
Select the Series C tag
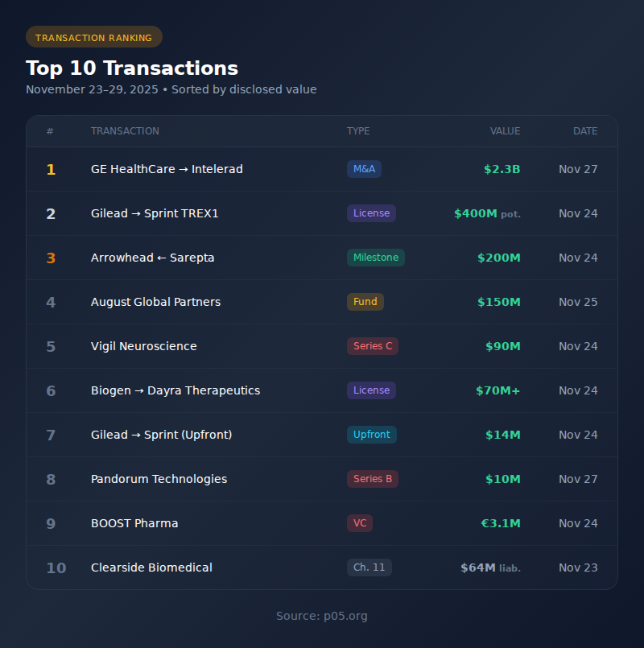coord(372,346)
